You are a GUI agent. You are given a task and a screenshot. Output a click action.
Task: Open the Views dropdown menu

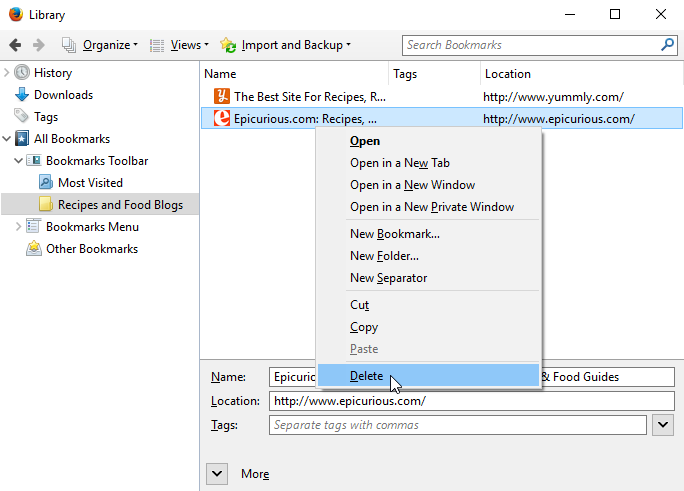[x=180, y=45]
